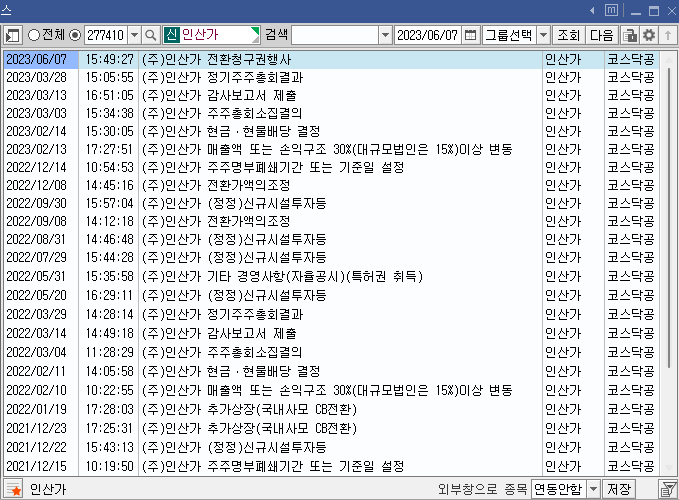Open the calendar date picker icon
Screen dimensions: 679x500
click(470, 35)
